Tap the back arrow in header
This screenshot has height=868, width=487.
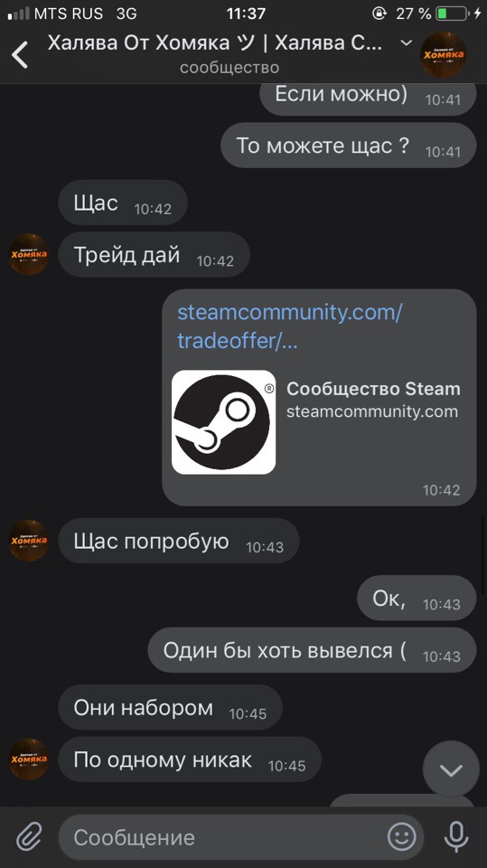pyautogui.click(x=20, y=54)
